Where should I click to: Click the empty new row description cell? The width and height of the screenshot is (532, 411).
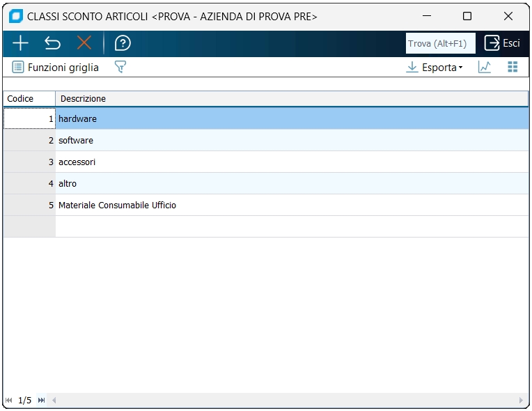click(291, 226)
